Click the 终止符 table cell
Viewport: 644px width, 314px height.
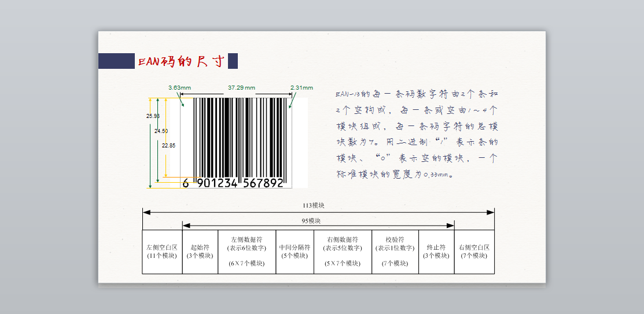coord(437,252)
